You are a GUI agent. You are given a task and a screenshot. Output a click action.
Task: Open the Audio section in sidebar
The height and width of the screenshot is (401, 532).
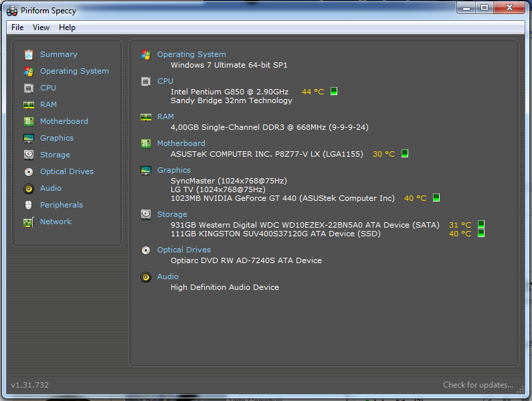(51, 188)
